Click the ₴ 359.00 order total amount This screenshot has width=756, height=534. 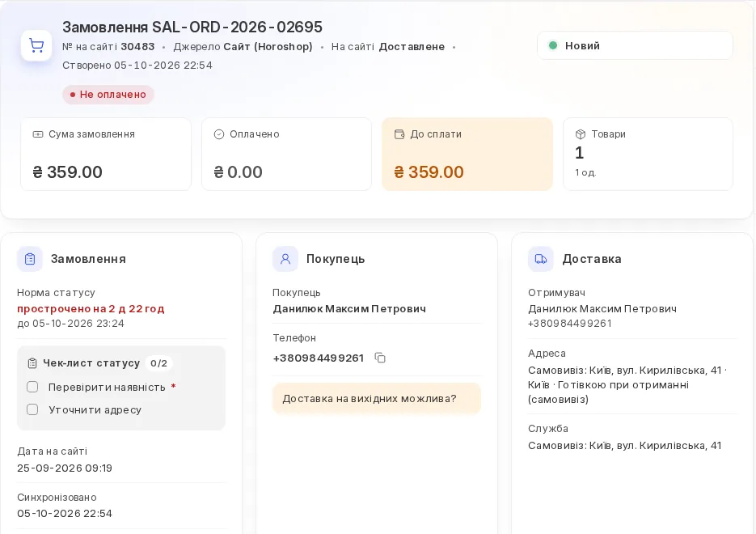pyautogui.click(x=67, y=172)
